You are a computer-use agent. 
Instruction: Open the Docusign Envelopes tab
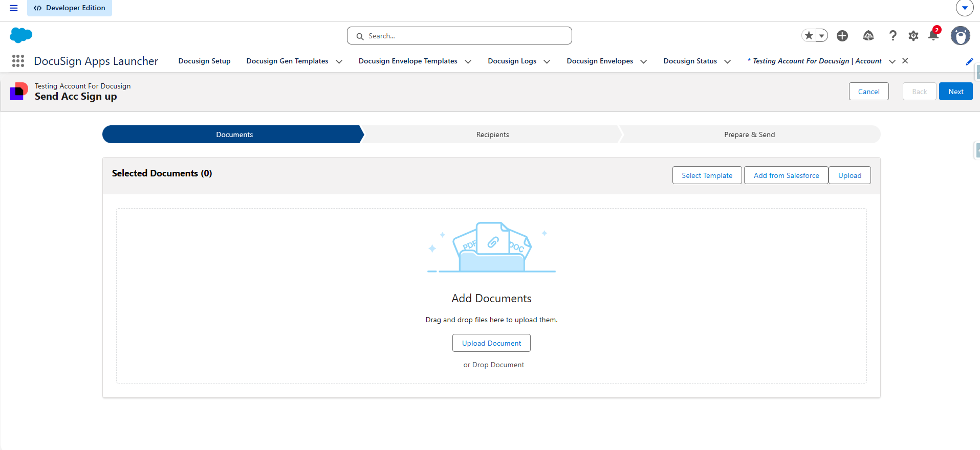600,61
